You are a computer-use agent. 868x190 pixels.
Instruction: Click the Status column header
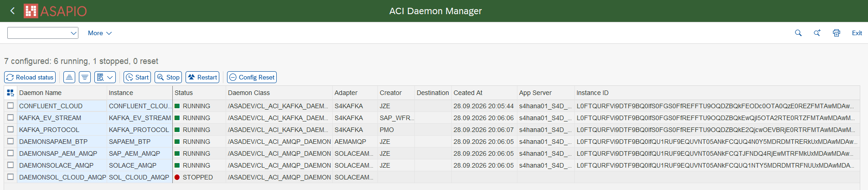pyautogui.click(x=199, y=93)
